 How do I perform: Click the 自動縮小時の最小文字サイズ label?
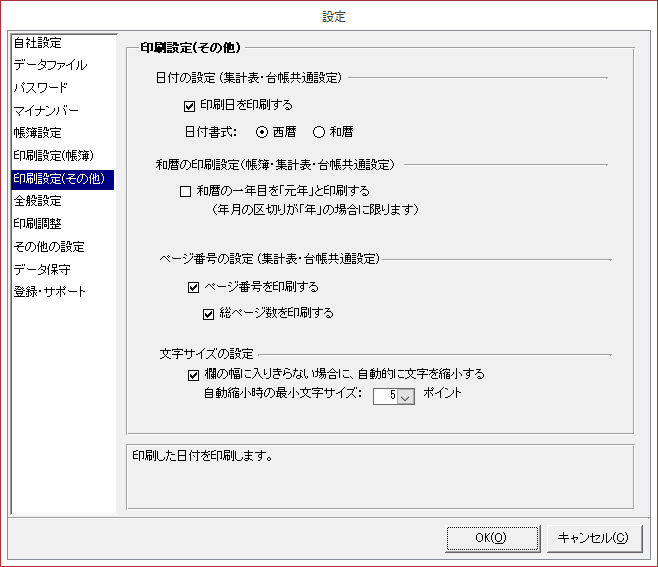[283, 393]
